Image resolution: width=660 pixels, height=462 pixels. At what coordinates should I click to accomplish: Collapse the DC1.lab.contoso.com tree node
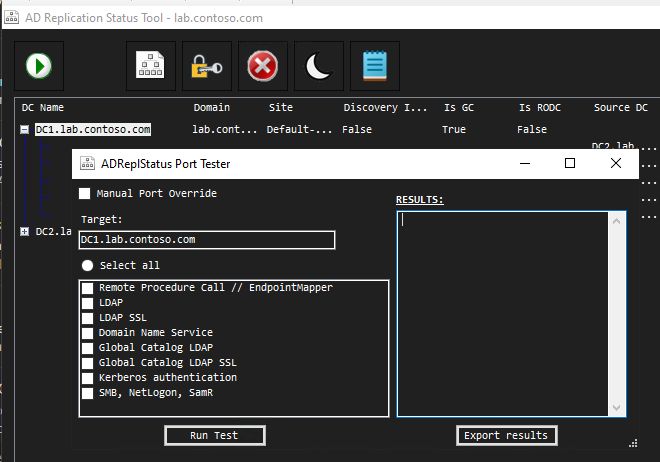click(24, 130)
